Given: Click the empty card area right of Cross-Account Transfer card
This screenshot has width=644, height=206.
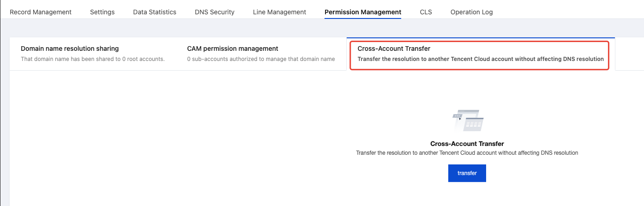Looking at the screenshot, I should point(629,54).
